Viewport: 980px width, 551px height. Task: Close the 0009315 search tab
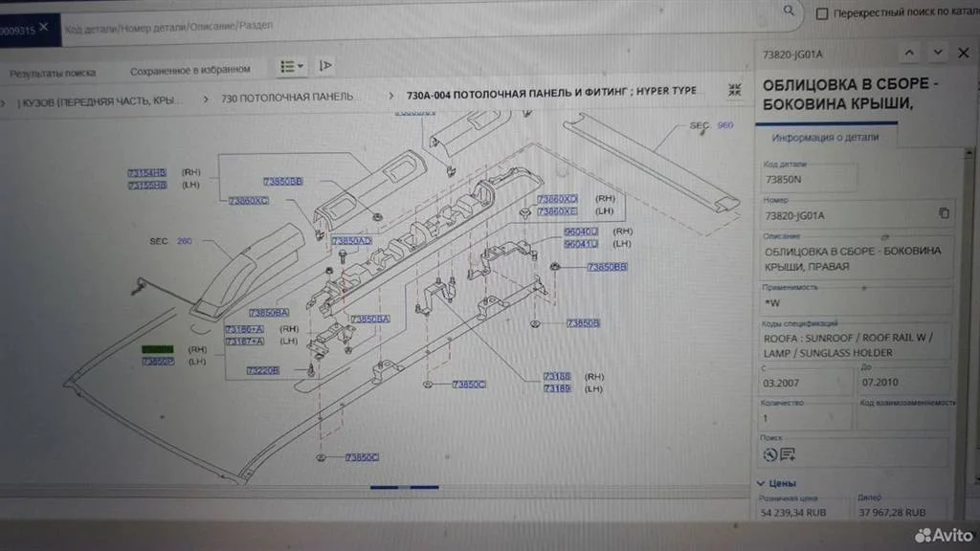pos(43,27)
